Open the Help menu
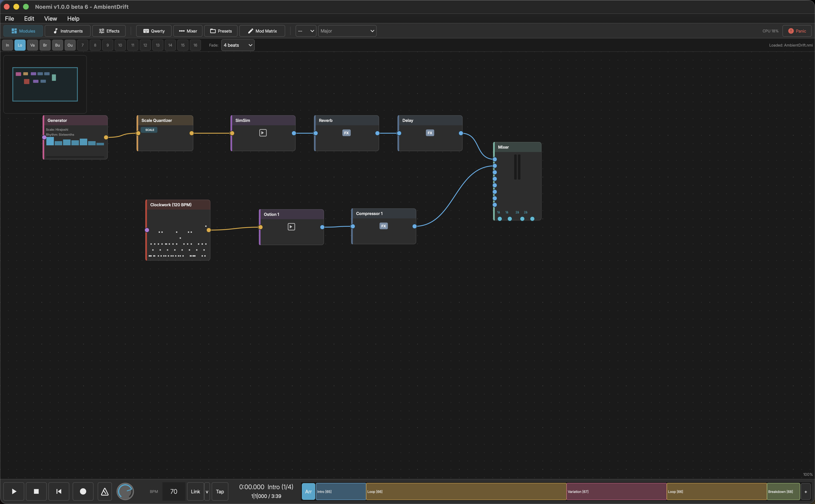This screenshot has height=504, width=815. tap(73, 19)
